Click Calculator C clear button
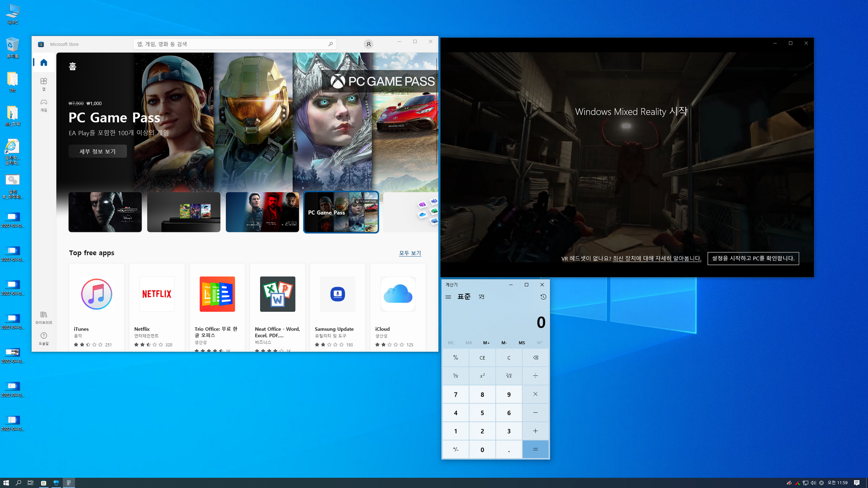 (509, 358)
